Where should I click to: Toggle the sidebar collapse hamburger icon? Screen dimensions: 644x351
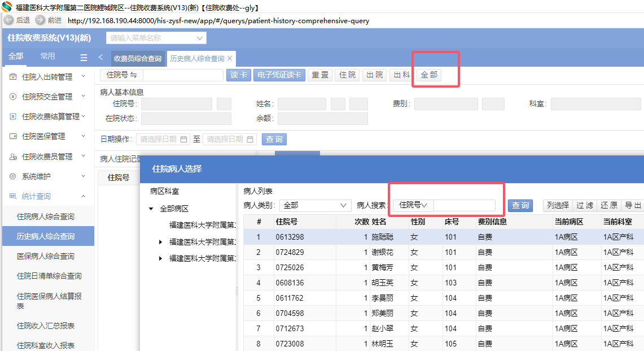tap(84, 58)
